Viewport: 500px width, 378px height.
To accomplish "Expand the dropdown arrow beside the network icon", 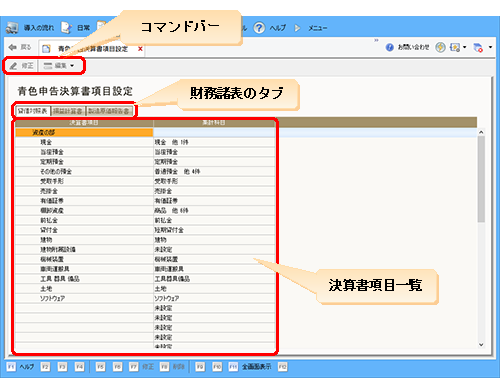I will coord(490,47).
